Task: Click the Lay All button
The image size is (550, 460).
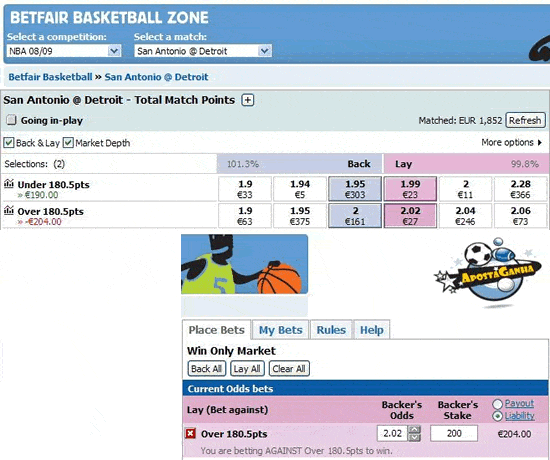Action: [x=247, y=369]
